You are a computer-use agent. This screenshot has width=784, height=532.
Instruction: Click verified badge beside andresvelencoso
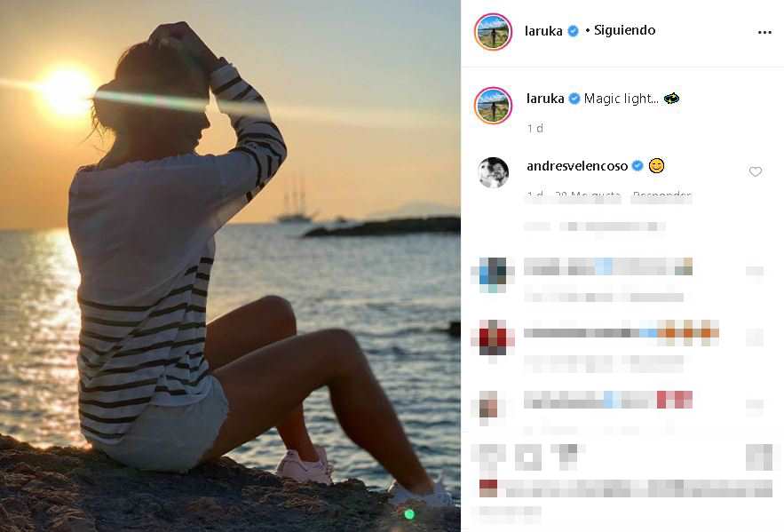click(x=637, y=165)
